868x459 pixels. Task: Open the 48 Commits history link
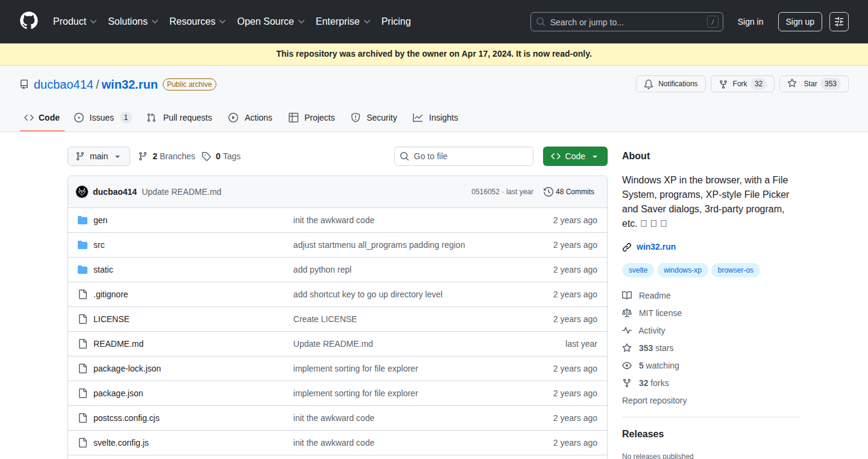coord(569,192)
